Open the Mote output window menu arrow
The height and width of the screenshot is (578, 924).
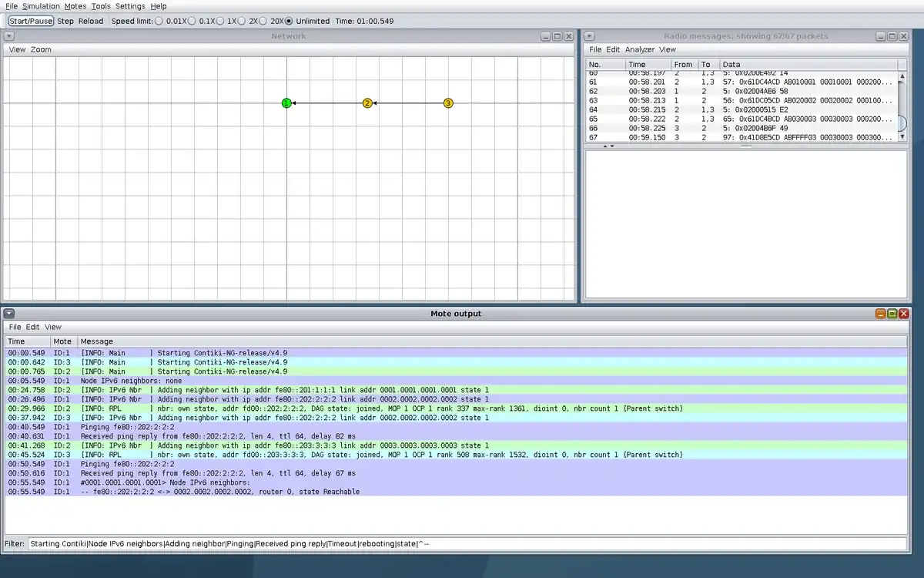8,314
